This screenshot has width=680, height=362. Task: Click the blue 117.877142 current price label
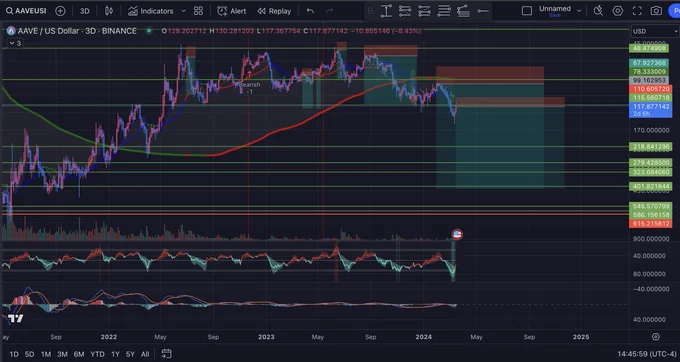(651, 110)
